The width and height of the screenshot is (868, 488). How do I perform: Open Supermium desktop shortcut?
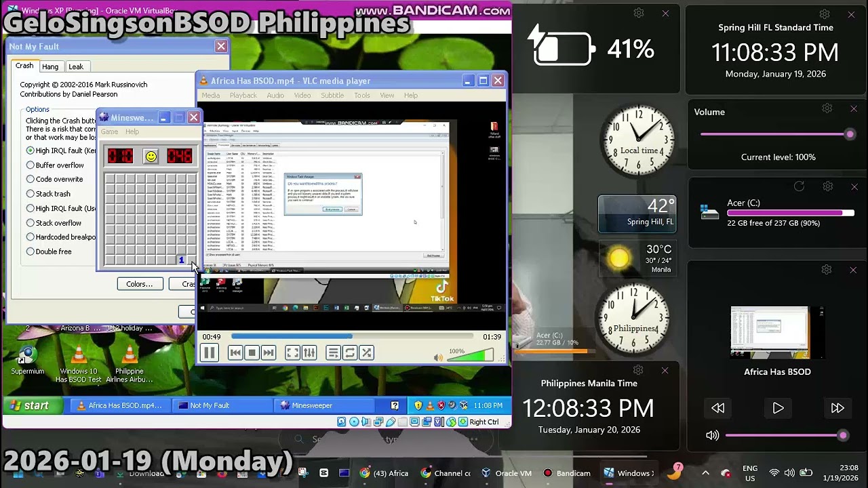[x=27, y=361]
